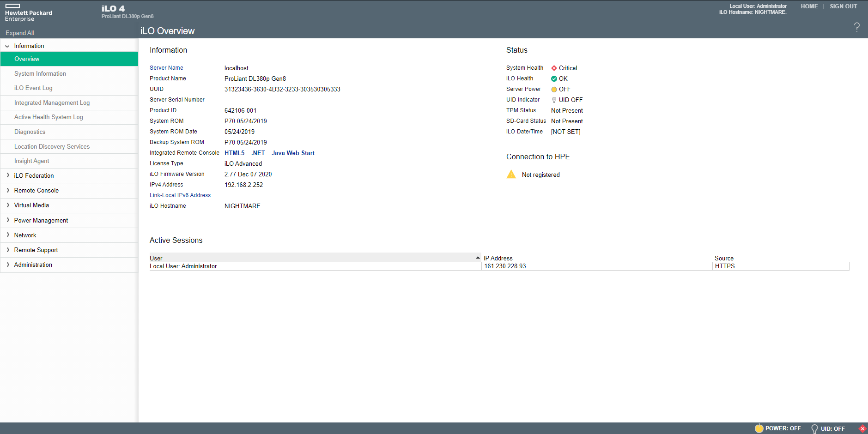Open the Insight Agent page
The height and width of the screenshot is (434, 868).
pyautogui.click(x=69, y=161)
